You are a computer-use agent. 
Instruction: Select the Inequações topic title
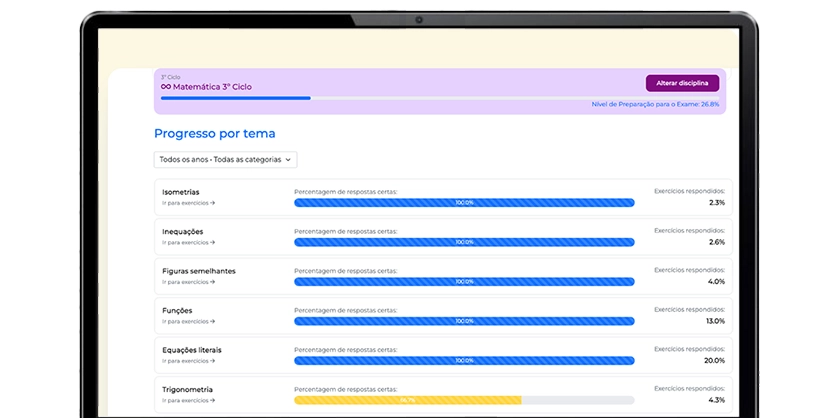(x=182, y=231)
